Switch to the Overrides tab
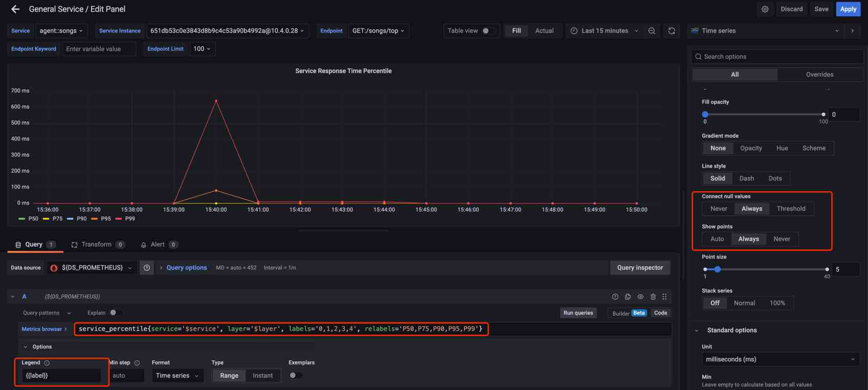Screen dimensions: 868x390 (819, 75)
